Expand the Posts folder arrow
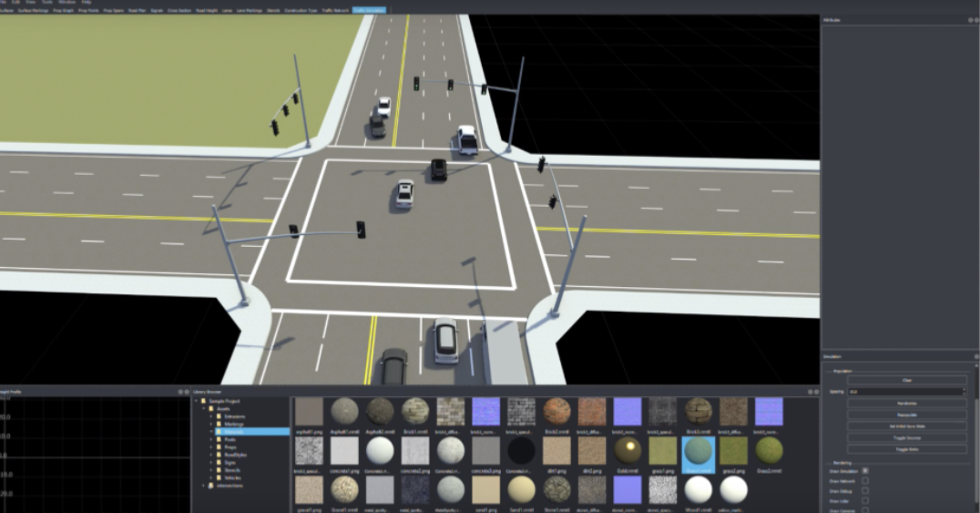980x513 pixels. (211, 439)
